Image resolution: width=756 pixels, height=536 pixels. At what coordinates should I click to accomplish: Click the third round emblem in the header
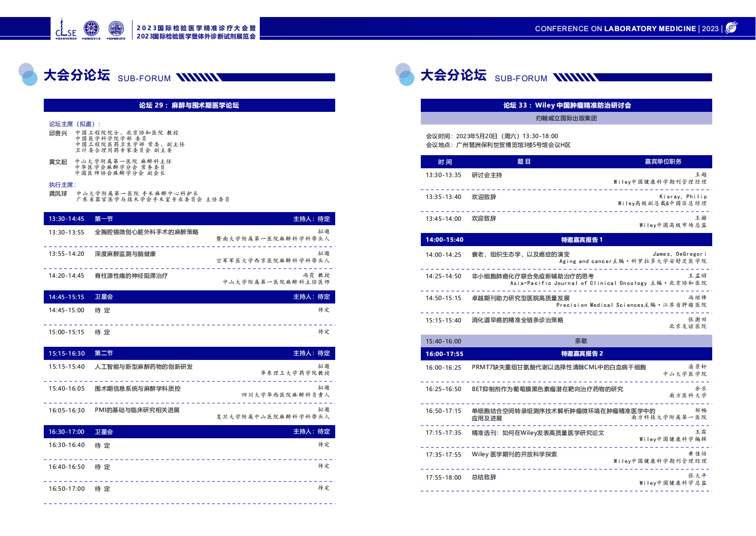pyautogui.click(x=116, y=29)
